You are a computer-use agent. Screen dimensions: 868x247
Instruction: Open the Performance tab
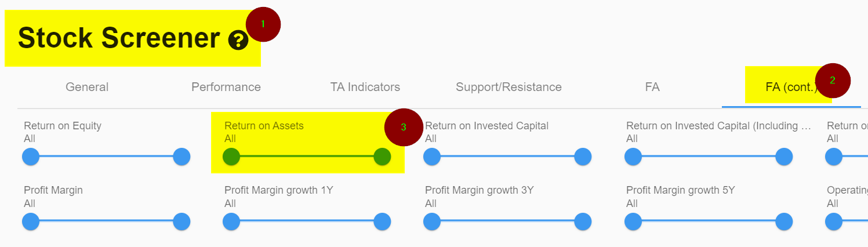pyautogui.click(x=226, y=87)
